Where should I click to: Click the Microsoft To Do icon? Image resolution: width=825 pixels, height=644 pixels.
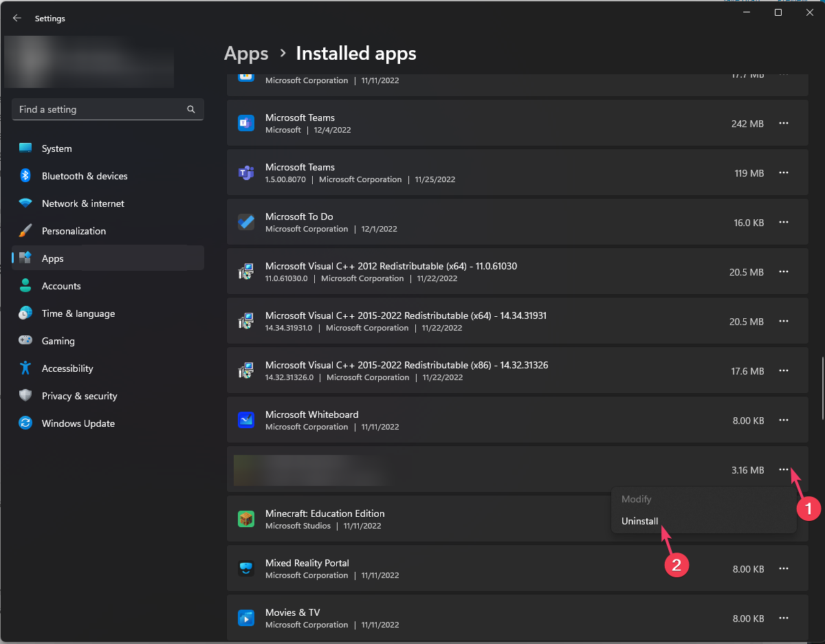(246, 222)
